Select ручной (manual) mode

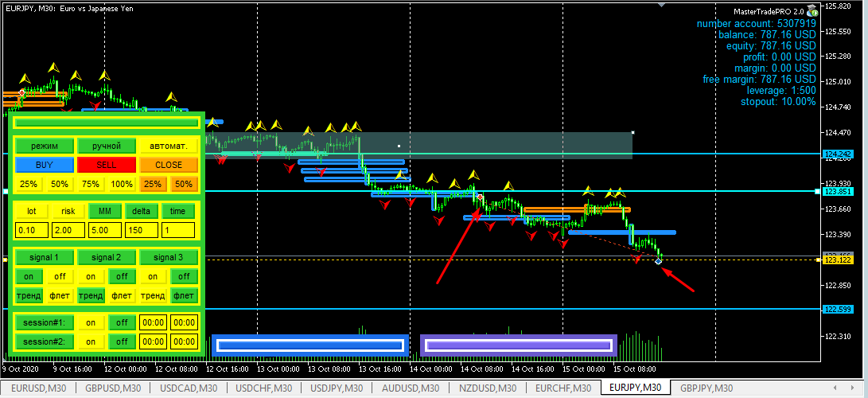click(x=107, y=146)
